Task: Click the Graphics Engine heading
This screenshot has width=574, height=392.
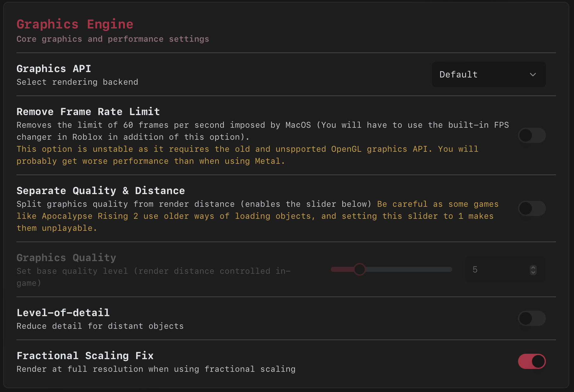Action: (x=75, y=24)
